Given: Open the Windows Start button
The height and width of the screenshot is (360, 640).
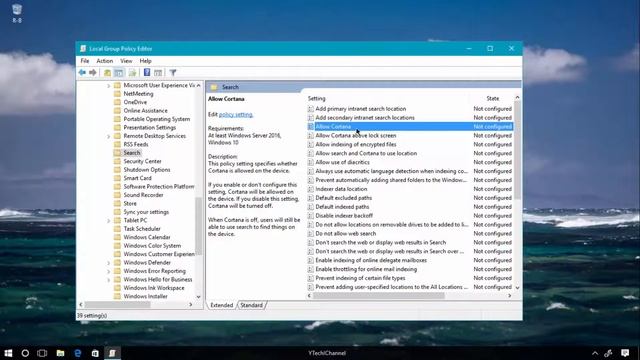Looking at the screenshot, I should pos(8,353).
